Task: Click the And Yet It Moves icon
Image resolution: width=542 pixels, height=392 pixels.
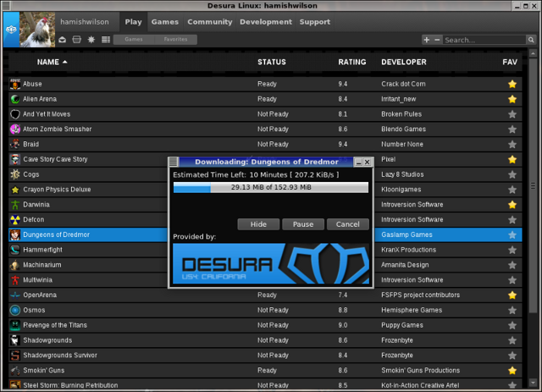Action: pos(15,114)
